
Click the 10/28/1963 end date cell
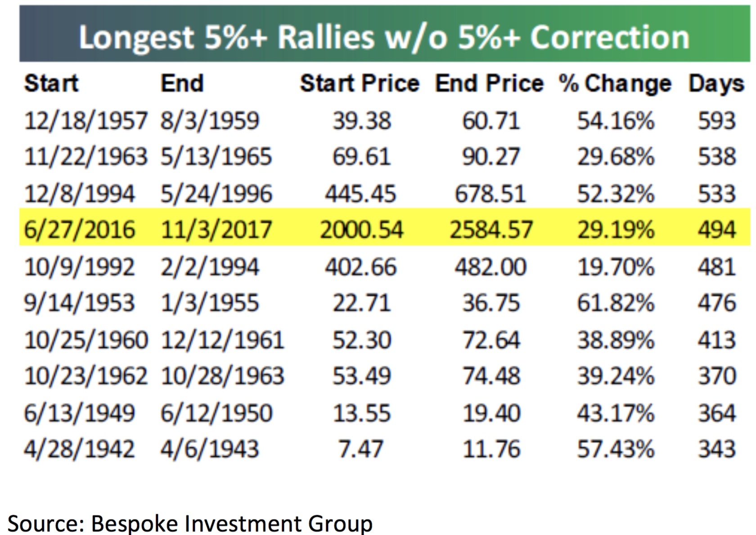click(x=222, y=376)
